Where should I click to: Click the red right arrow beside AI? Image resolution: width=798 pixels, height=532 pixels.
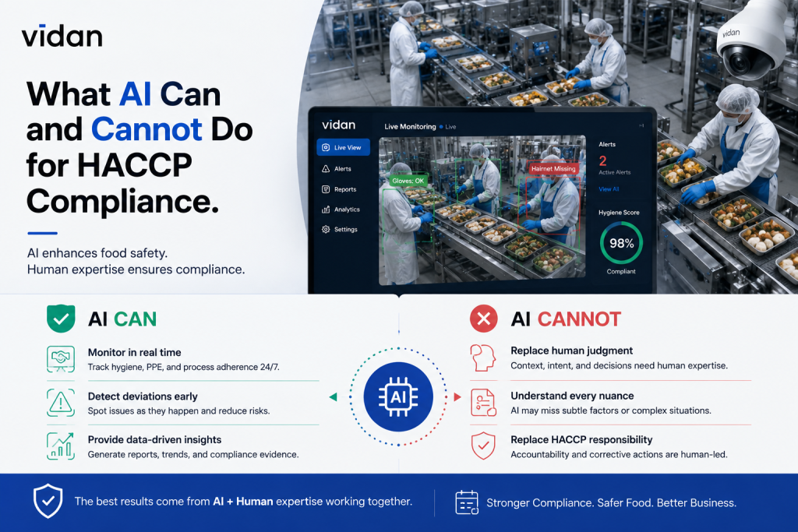(457, 396)
